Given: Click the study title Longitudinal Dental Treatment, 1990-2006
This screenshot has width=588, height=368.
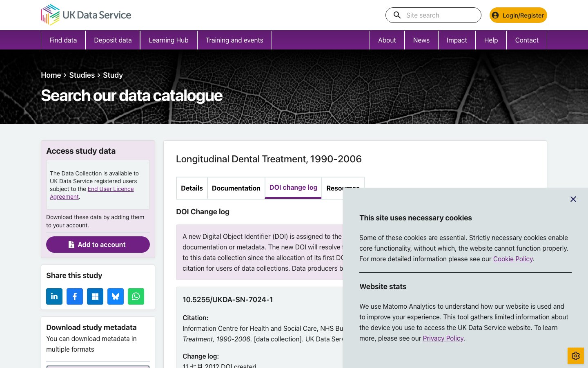Looking at the screenshot, I should click(269, 159).
